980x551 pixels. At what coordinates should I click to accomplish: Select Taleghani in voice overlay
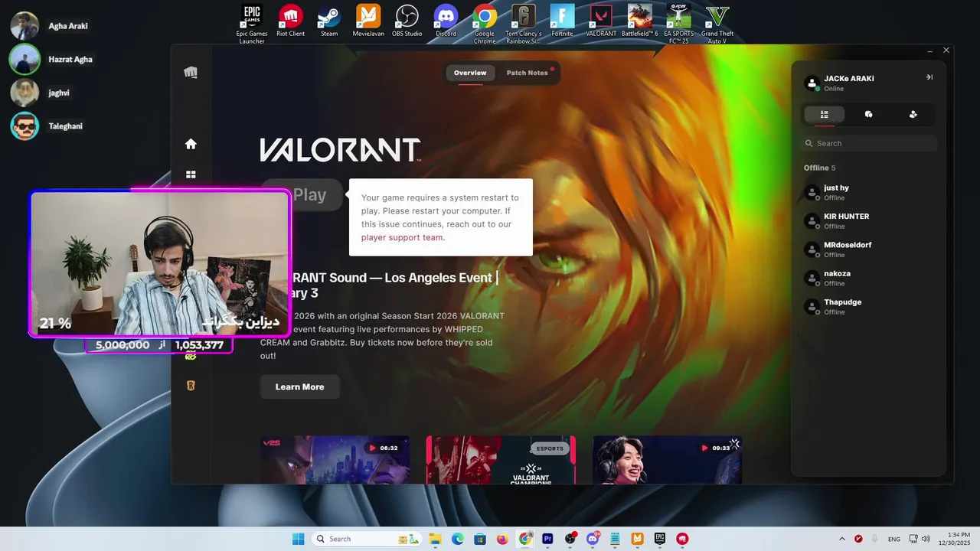pos(46,126)
